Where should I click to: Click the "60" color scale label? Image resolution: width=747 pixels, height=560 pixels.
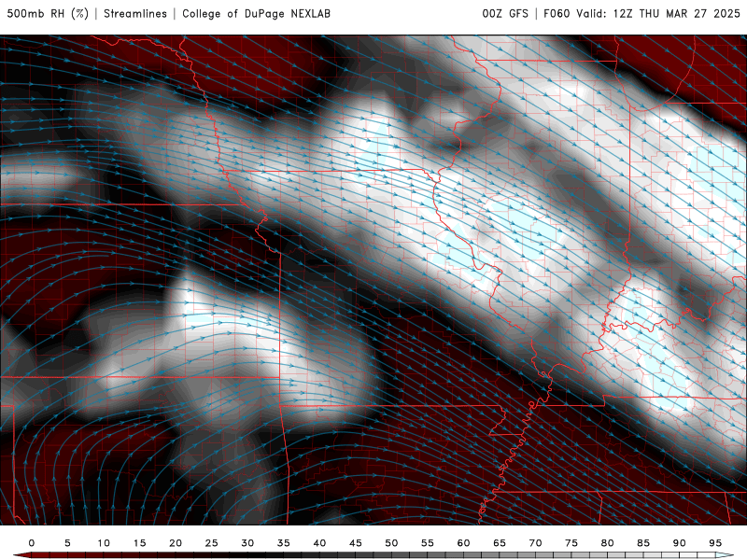click(463, 543)
